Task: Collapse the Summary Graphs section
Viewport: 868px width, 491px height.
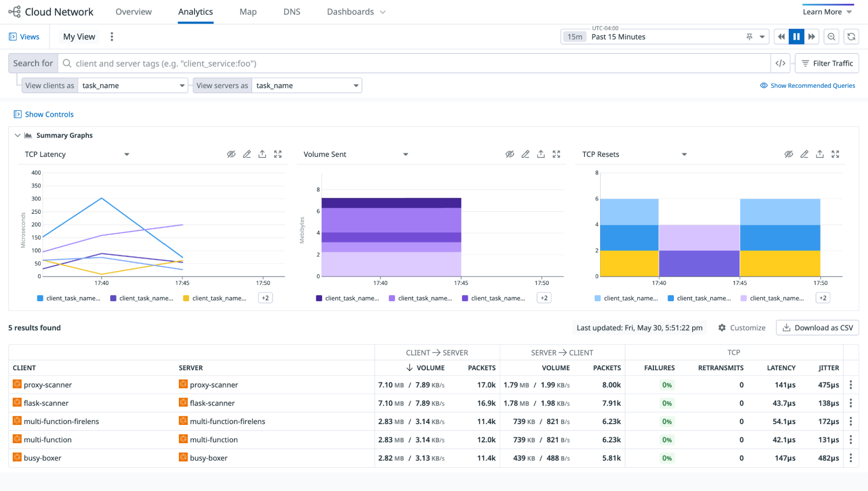Action: pos(17,135)
